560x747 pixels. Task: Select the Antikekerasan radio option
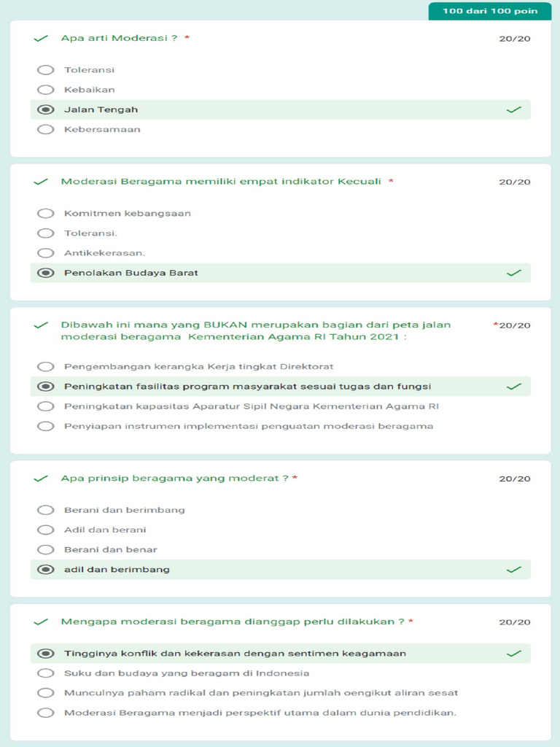coord(46,253)
